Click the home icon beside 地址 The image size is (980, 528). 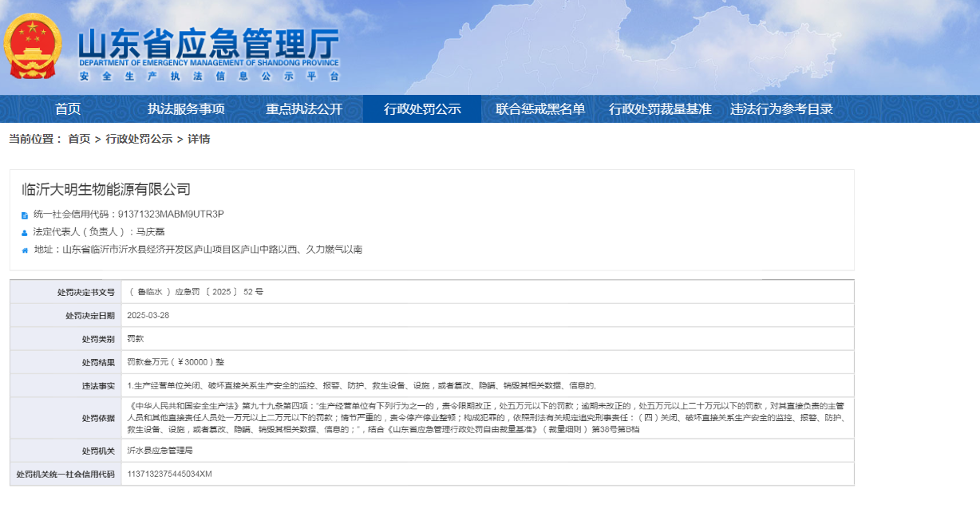tap(25, 250)
